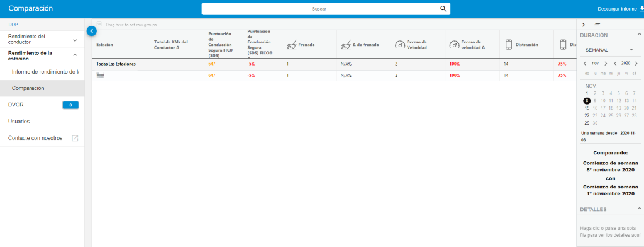Select the highlighted November 8 date
Screen dimensions: 644x247
click(587, 101)
